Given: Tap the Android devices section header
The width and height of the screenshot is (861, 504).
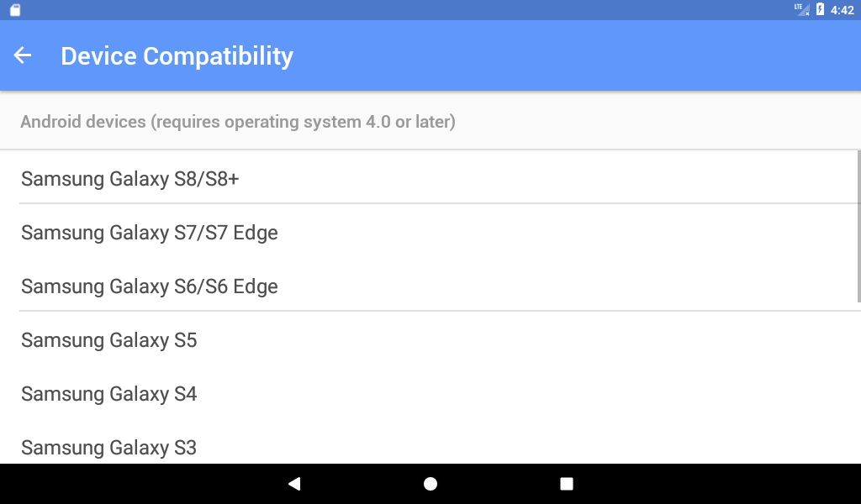Looking at the screenshot, I should click(x=238, y=122).
